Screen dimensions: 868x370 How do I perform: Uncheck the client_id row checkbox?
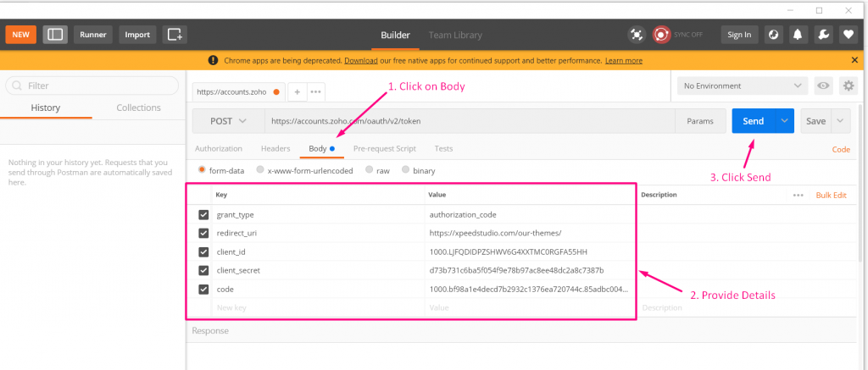[203, 252]
